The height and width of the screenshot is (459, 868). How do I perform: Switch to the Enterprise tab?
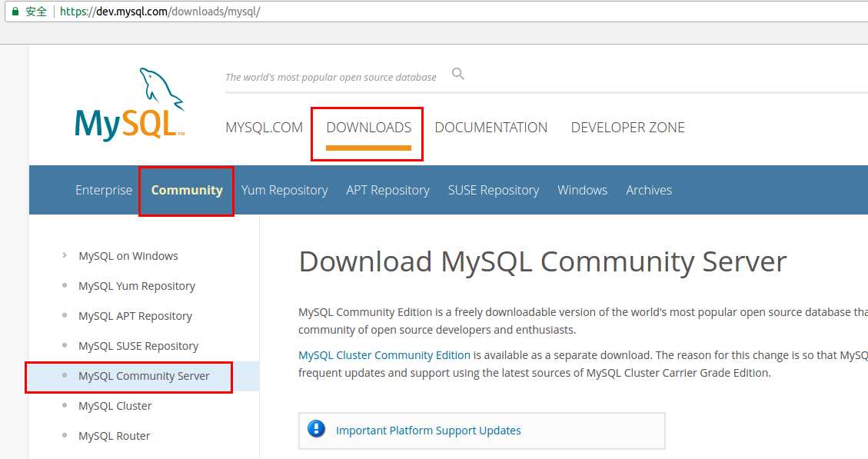tap(104, 190)
